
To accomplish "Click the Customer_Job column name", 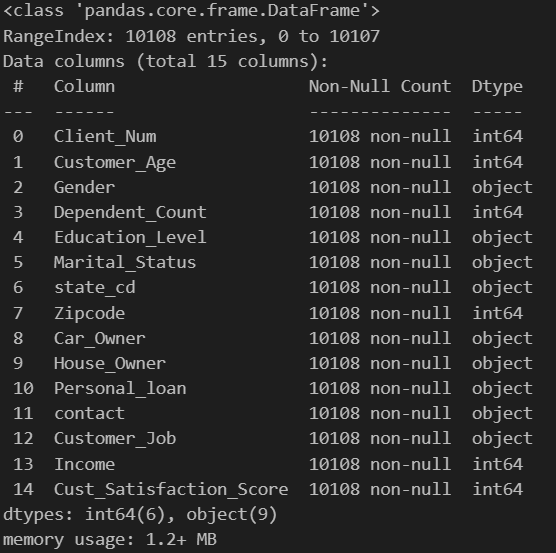I will pos(115,439).
